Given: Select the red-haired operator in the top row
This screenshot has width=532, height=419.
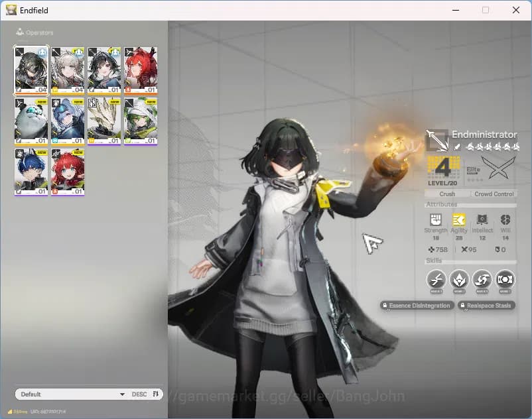Looking at the screenshot, I should point(141,70).
